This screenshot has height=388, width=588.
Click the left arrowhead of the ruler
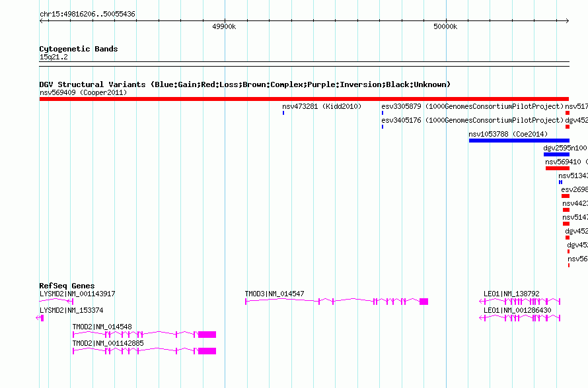[41, 21]
